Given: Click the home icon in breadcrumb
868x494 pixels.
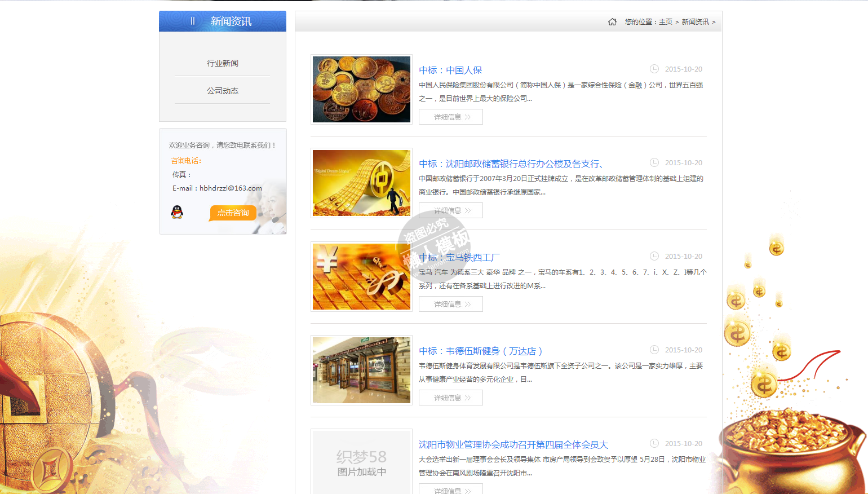Looking at the screenshot, I should (x=612, y=22).
